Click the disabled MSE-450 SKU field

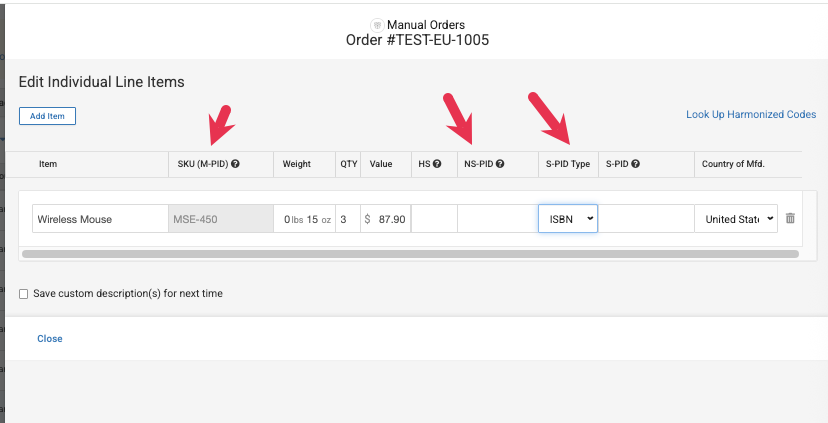tap(221, 219)
